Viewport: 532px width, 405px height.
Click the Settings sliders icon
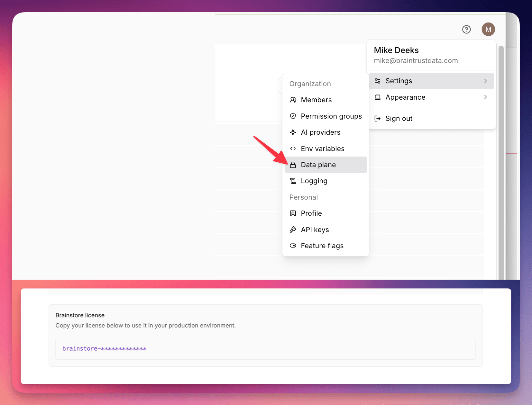377,81
